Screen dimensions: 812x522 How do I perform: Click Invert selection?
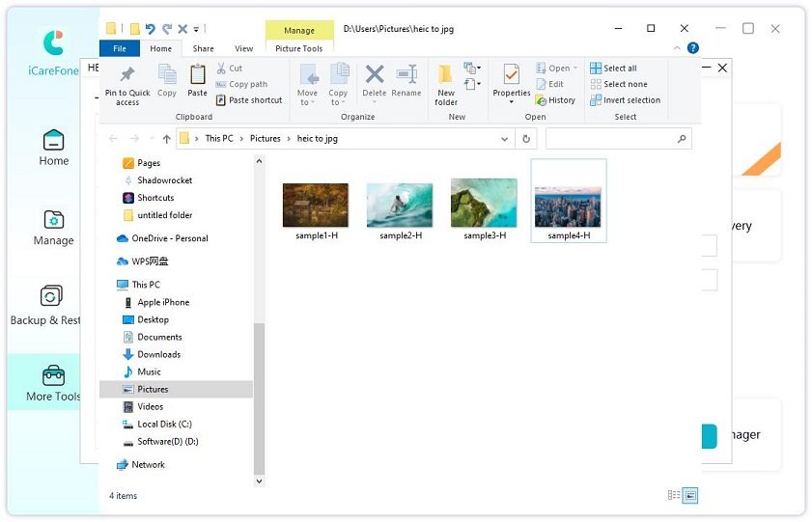626,99
